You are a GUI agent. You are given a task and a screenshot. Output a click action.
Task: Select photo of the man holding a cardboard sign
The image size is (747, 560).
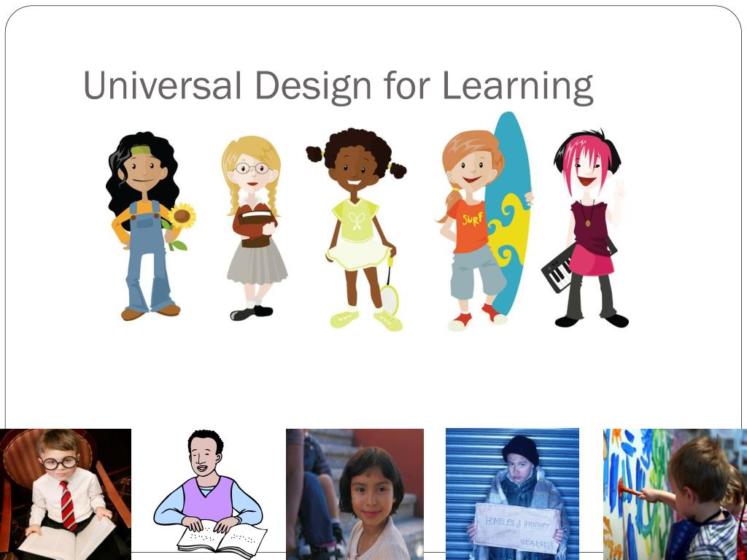(513, 494)
